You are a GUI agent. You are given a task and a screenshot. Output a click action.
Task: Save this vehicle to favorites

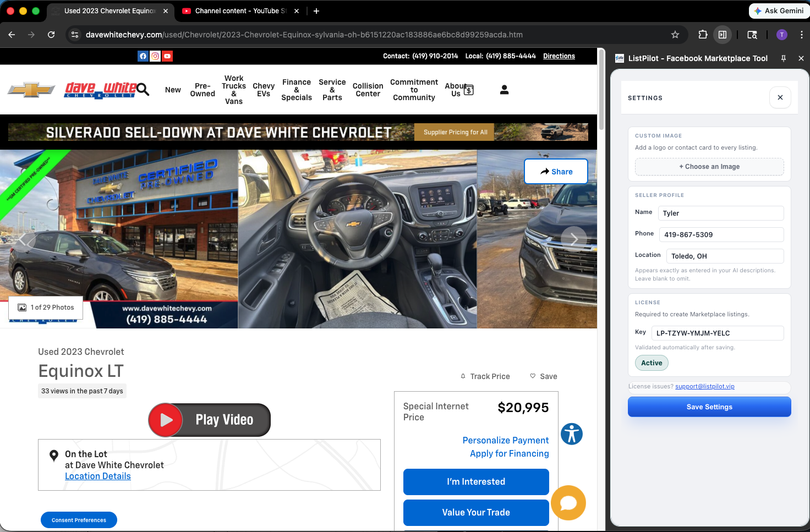(x=544, y=376)
